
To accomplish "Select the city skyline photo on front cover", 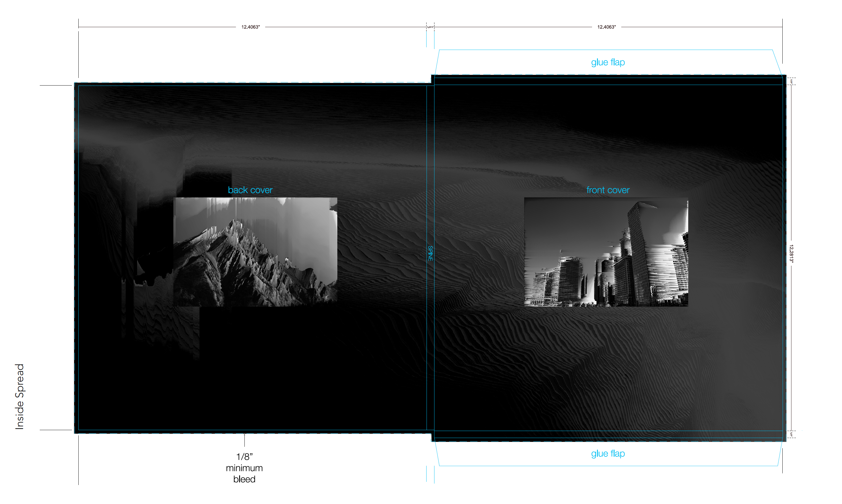I will click(x=606, y=252).
